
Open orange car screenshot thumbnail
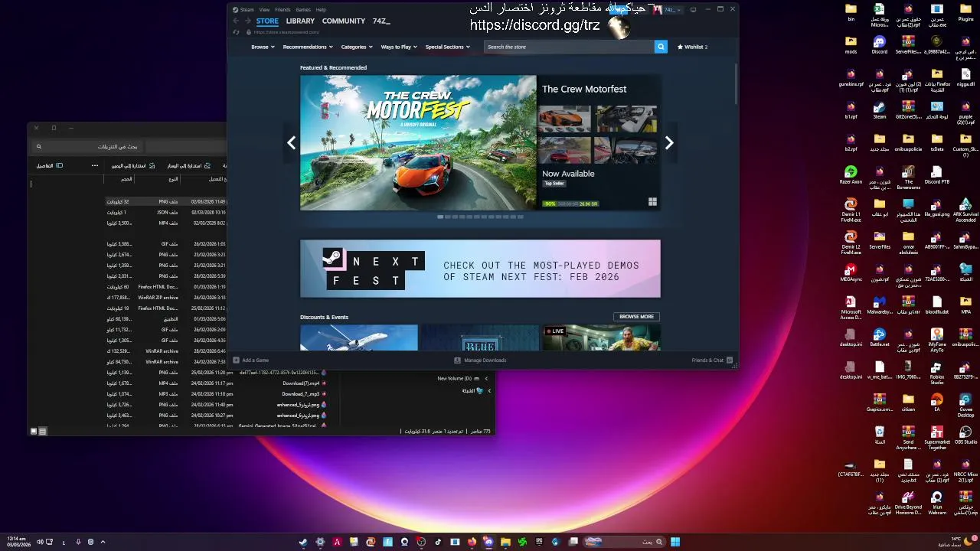[564, 119]
